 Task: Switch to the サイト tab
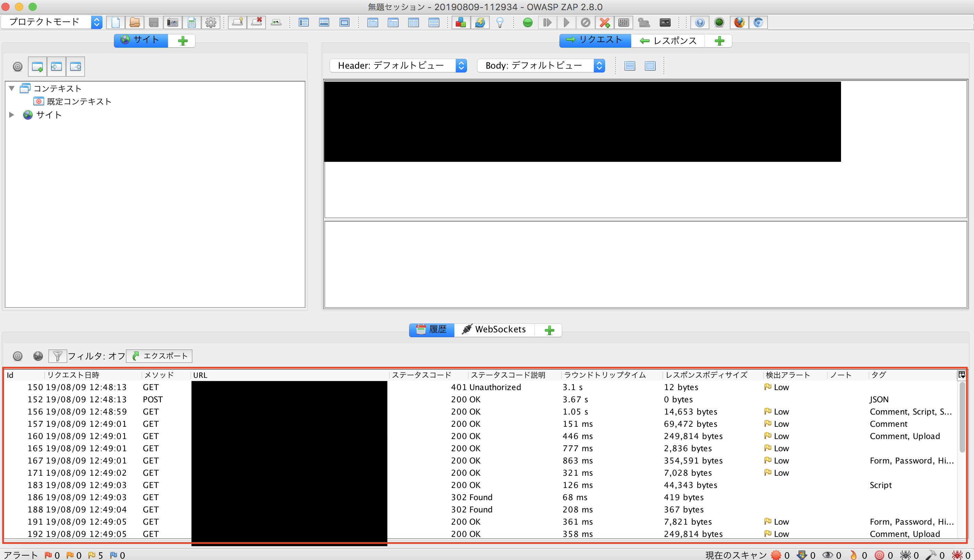click(141, 40)
